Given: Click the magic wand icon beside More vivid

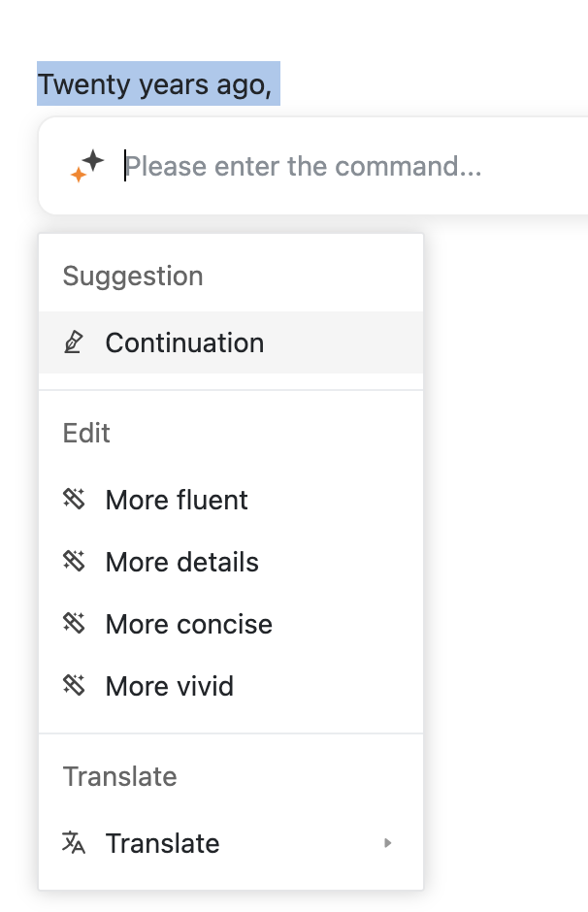Looking at the screenshot, I should pos(74,686).
